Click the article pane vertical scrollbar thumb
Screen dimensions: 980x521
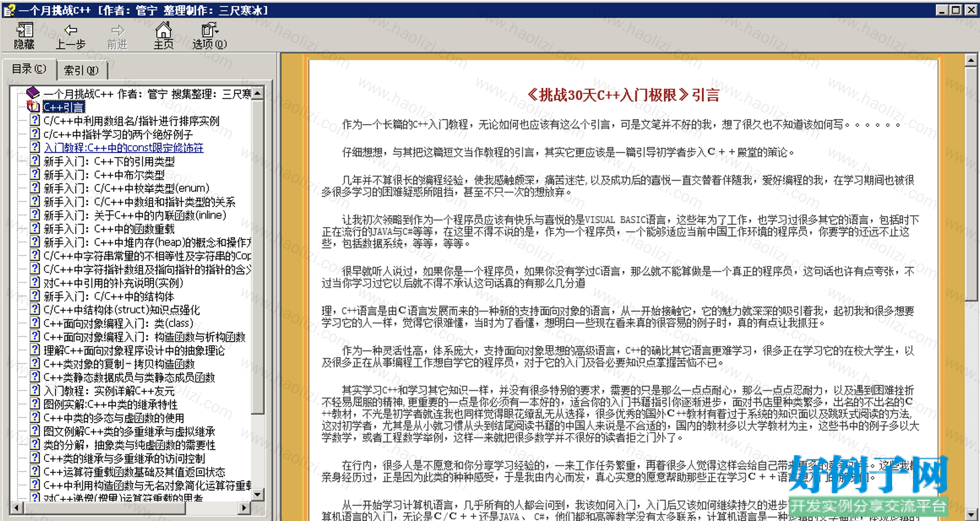click(971, 184)
